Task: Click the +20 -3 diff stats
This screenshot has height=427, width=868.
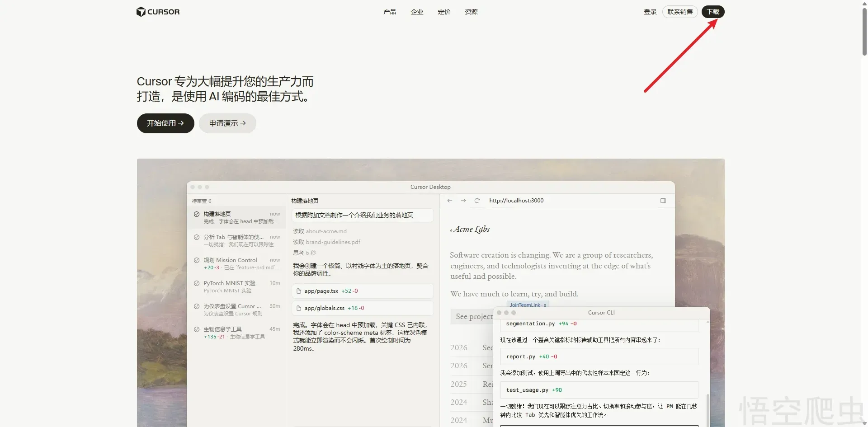Action: coord(211,267)
